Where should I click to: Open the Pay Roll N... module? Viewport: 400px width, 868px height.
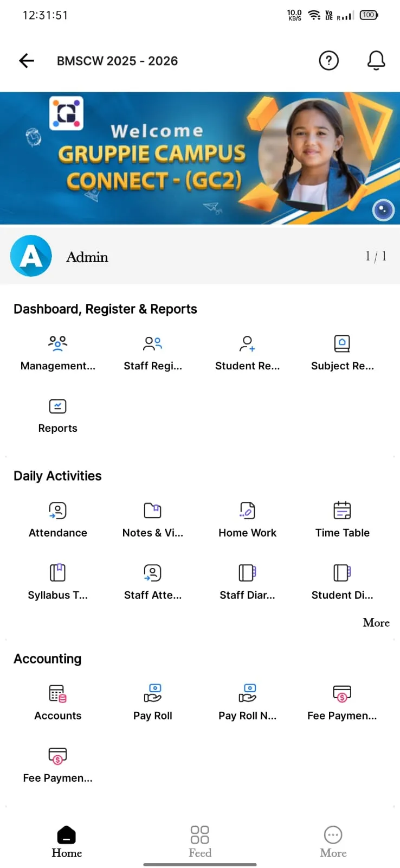248,703
